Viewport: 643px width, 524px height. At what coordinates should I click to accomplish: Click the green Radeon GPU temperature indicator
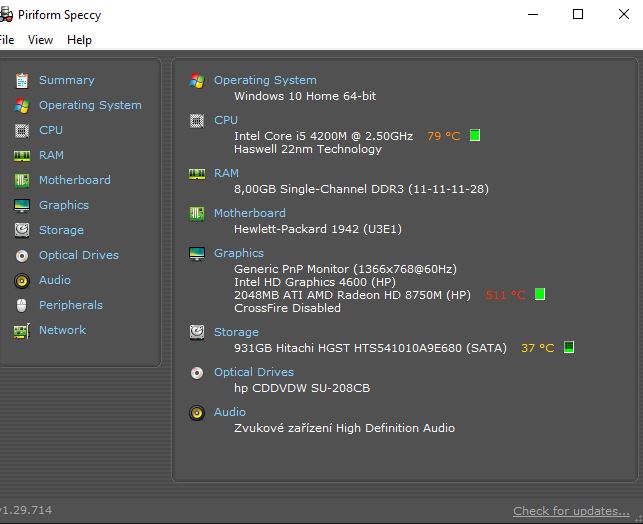click(x=540, y=294)
